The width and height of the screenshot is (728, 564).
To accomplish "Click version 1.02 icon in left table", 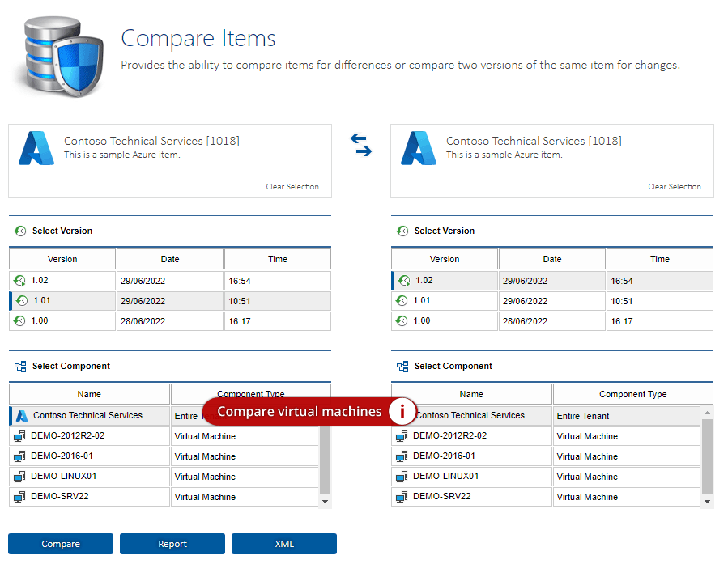I will 19,281.
